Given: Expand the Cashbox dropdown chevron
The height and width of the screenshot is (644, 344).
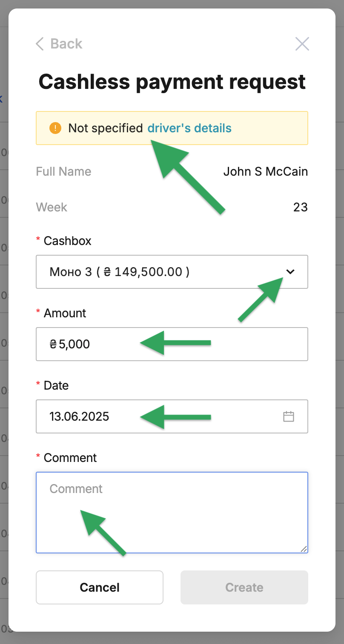Looking at the screenshot, I should click(290, 272).
